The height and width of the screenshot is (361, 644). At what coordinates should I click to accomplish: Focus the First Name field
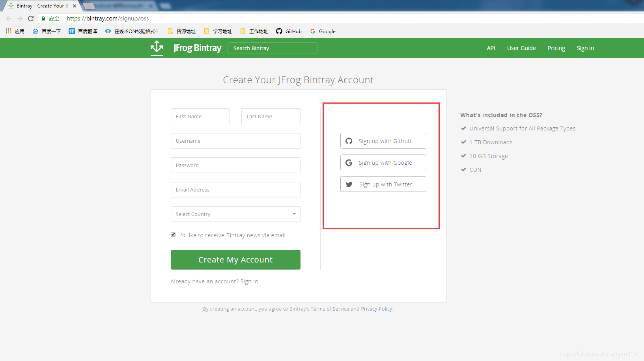point(200,116)
